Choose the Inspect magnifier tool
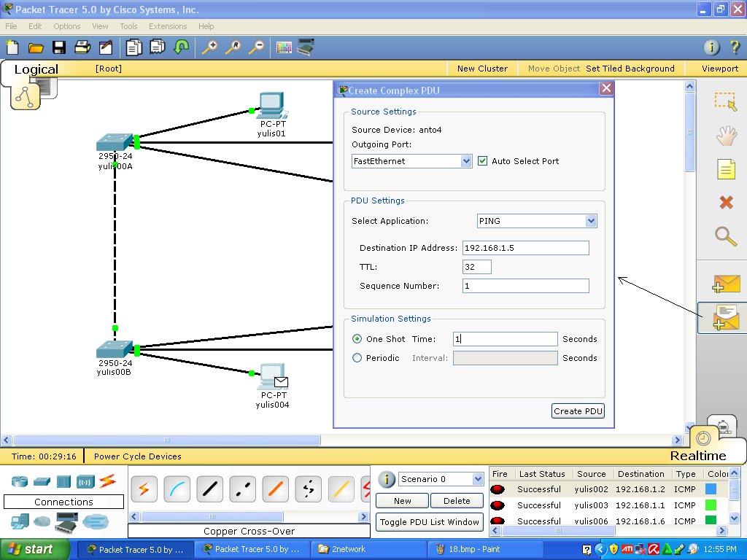This screenshot has height=560, width=747. click(x=726, y=236)
